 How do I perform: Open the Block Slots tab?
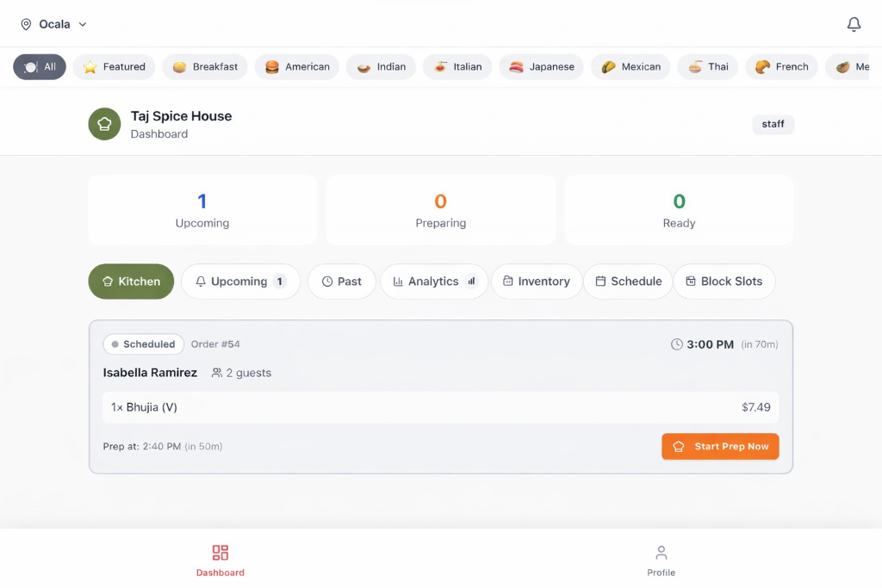(x=724, y=281)
